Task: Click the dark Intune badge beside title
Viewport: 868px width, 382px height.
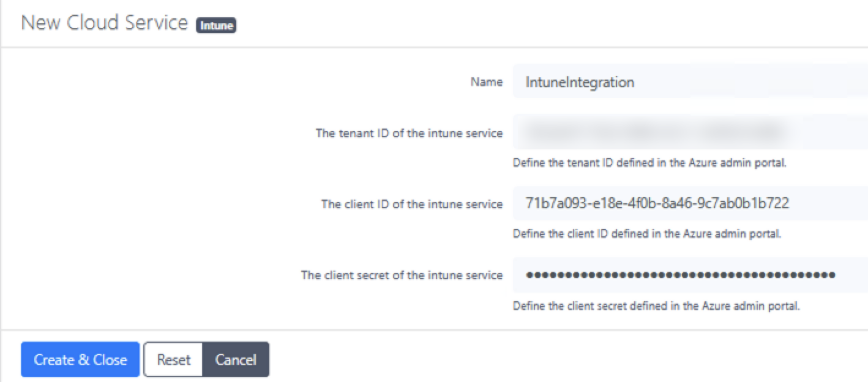Action: click(x=215, y=25)
